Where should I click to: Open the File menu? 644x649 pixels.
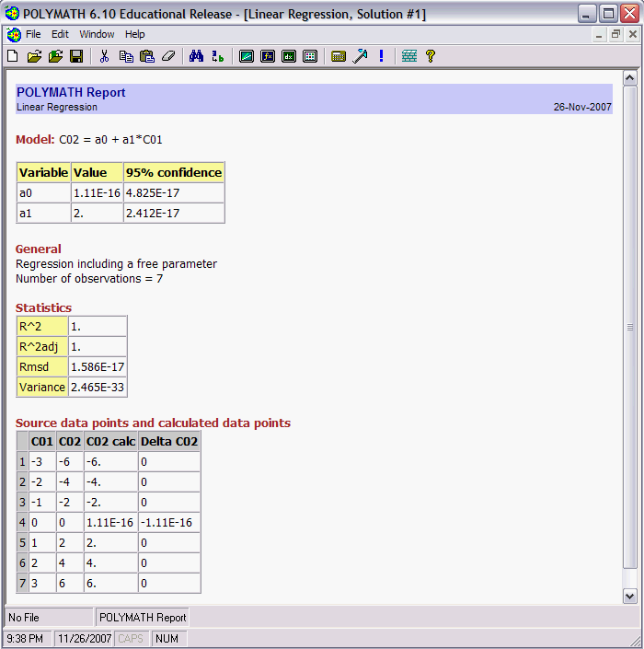33,34
